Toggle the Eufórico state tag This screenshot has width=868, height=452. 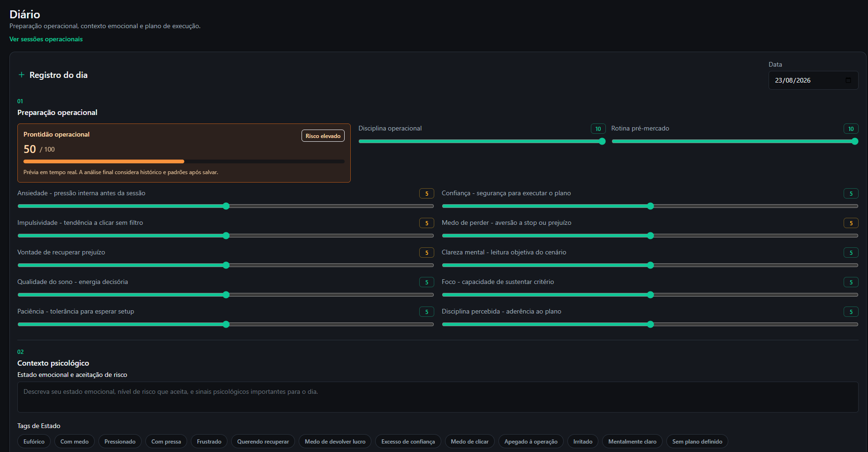[x=34, y=441]
